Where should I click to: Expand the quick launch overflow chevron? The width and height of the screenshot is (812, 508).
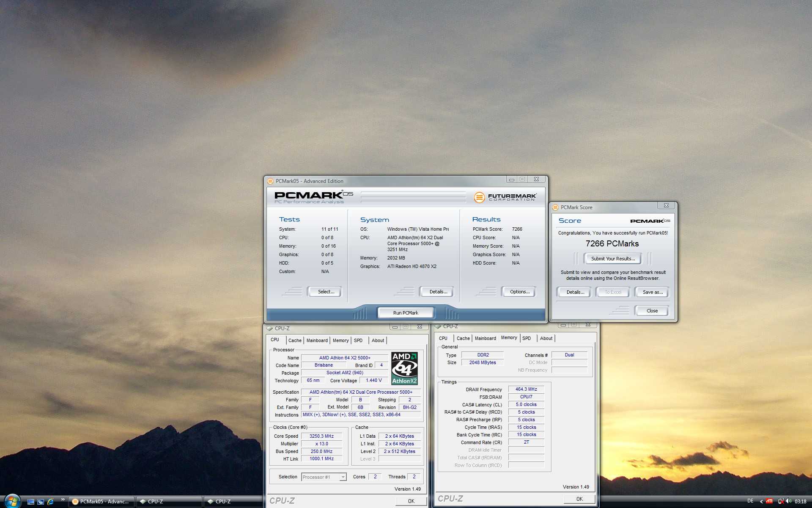click(x=63, y=500)
